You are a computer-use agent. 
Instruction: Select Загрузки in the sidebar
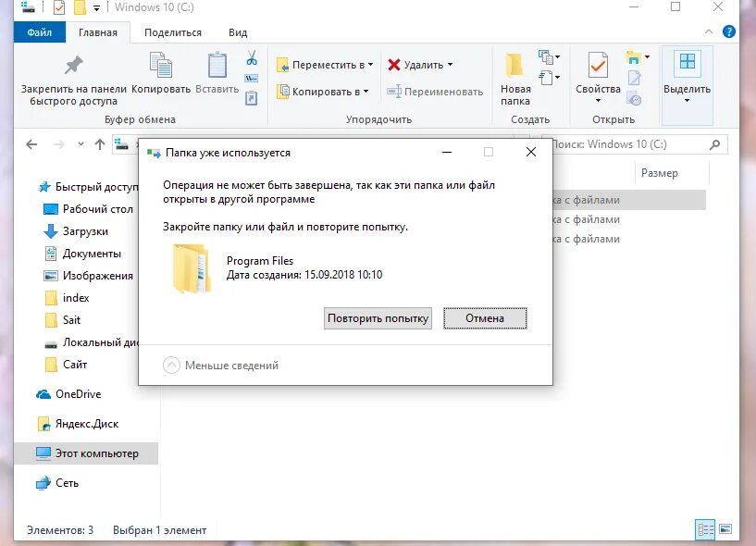point(76,231)
